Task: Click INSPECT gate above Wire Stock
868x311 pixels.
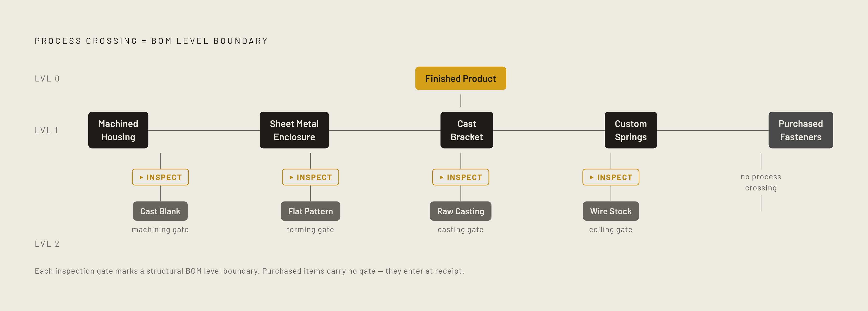Action: (611, 177)
